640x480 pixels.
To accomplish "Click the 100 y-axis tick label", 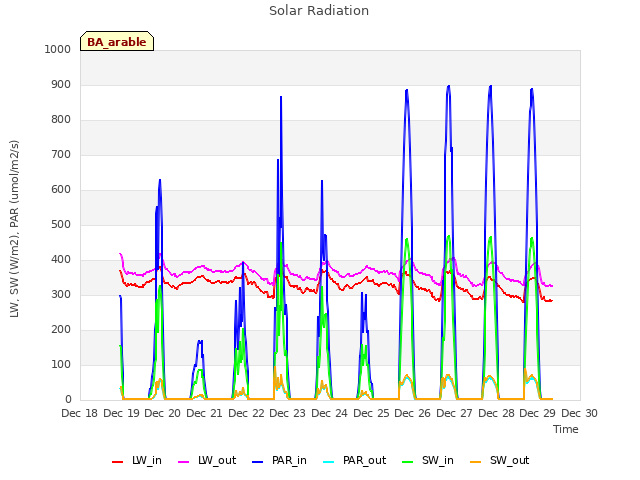I will pos(61,364).
